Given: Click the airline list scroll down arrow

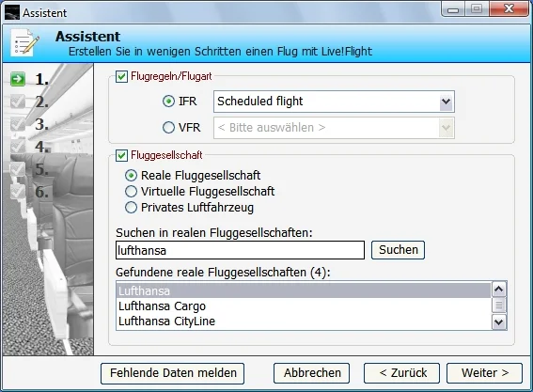Looking at the screenshot, I should pyautogui.click(x=498, y=321).
